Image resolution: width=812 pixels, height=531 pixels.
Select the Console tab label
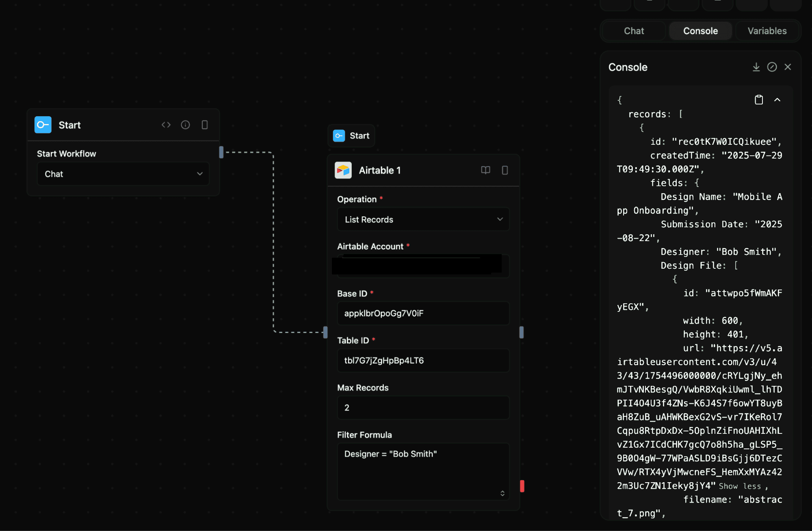coord(700,30)
